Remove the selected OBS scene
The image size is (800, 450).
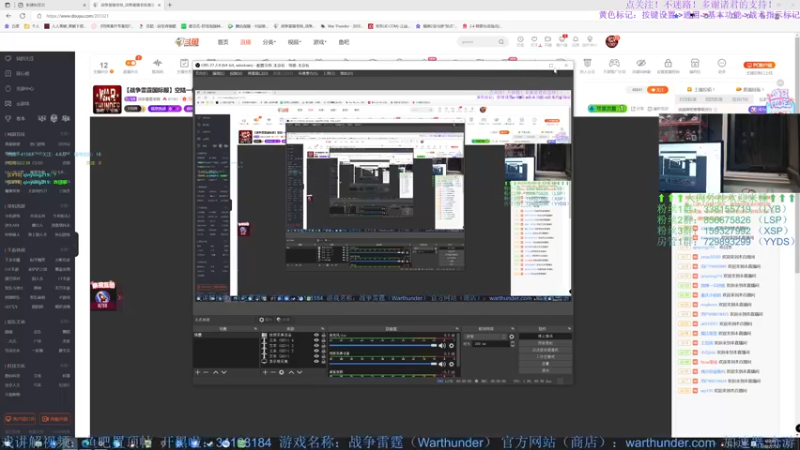tap(206, 372)
